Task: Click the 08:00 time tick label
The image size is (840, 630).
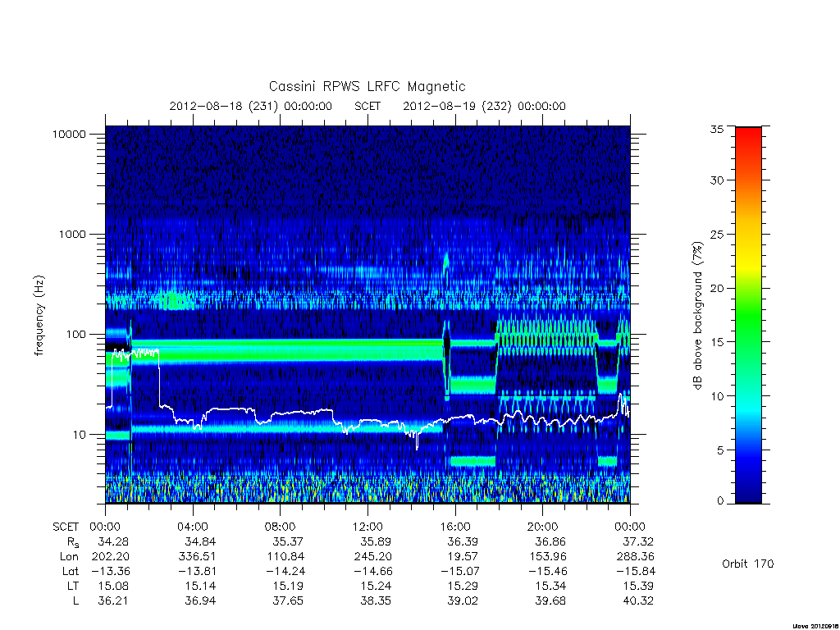Action: [x=281, y=527]
